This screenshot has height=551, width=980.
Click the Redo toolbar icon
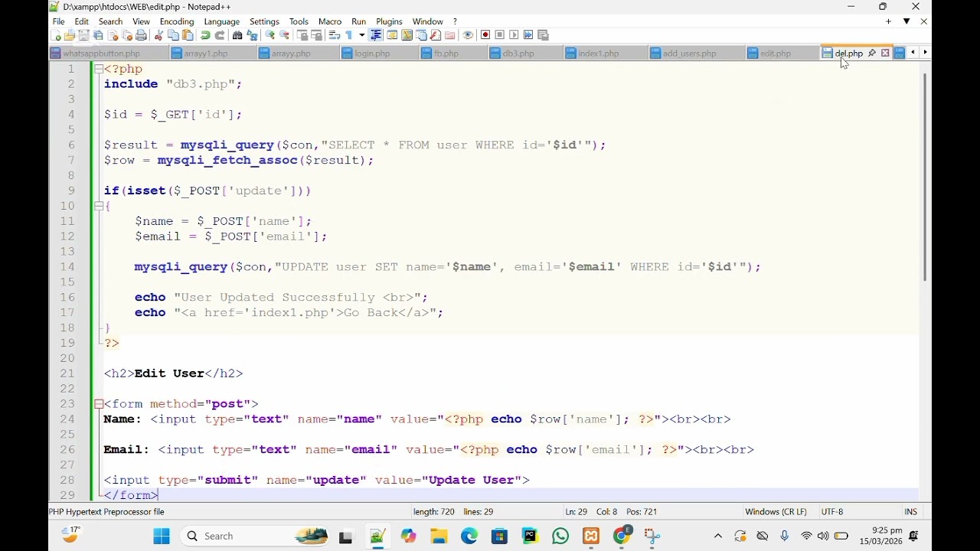point(219,35)
